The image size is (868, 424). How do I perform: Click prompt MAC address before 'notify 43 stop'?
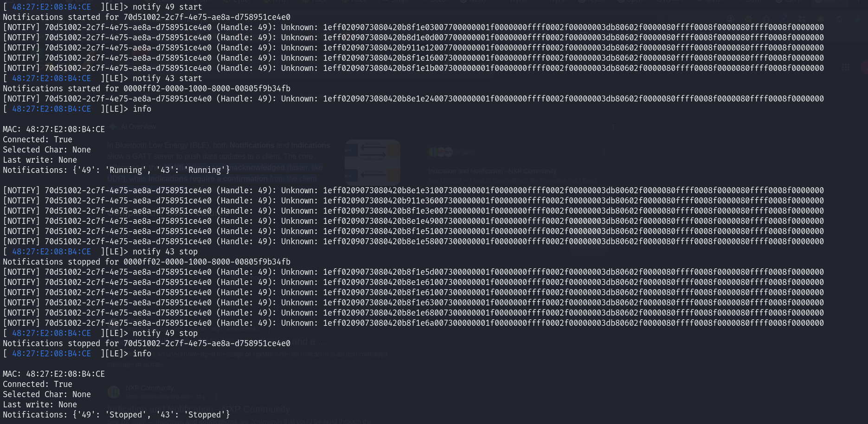[x=51, y=252]
